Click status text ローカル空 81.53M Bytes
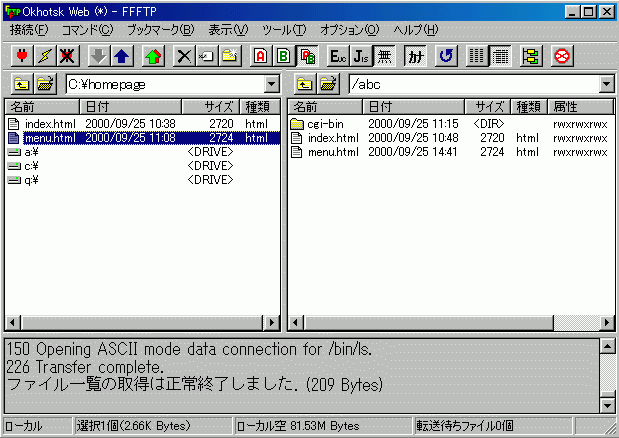Screen dimensions: 619x438 pyautogui.click(x=298, y=426)
